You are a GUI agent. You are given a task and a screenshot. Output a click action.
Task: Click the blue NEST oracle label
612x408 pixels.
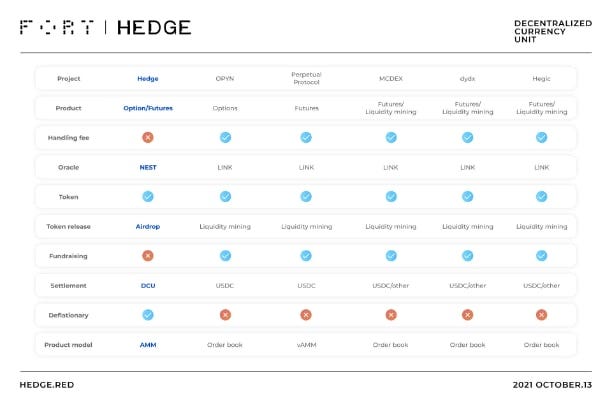pyautogui.click(x=148, y=167)
